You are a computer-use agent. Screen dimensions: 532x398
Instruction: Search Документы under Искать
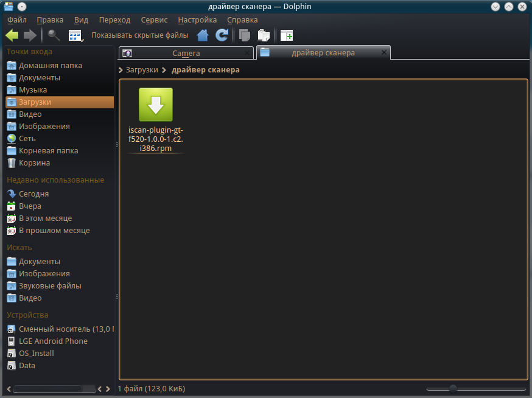60,262
